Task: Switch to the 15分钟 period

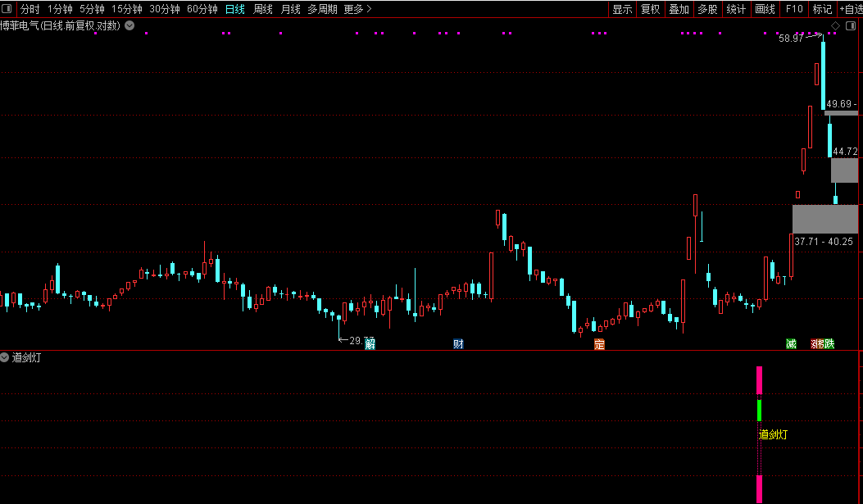Action: (126, 9)
